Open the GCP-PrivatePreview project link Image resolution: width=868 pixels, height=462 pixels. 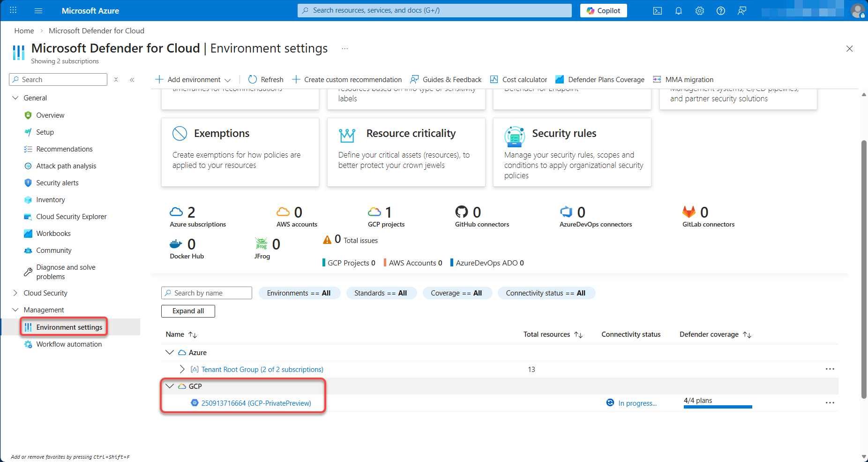[256, 403]
